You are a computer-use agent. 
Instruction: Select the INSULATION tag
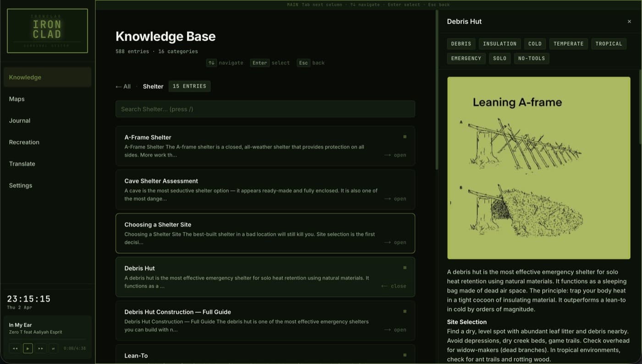click(x=499, y=44)
